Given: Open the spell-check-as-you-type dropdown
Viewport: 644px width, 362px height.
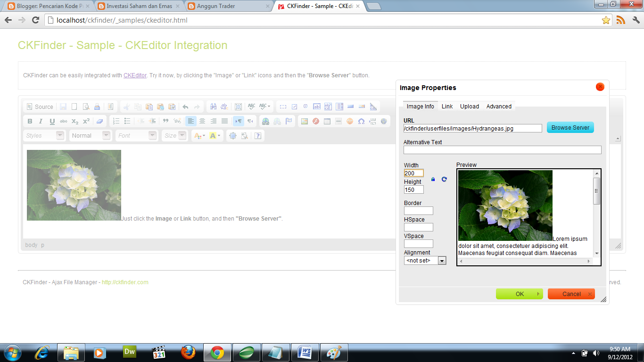Looking at the screenshot, I should [265, 107].
